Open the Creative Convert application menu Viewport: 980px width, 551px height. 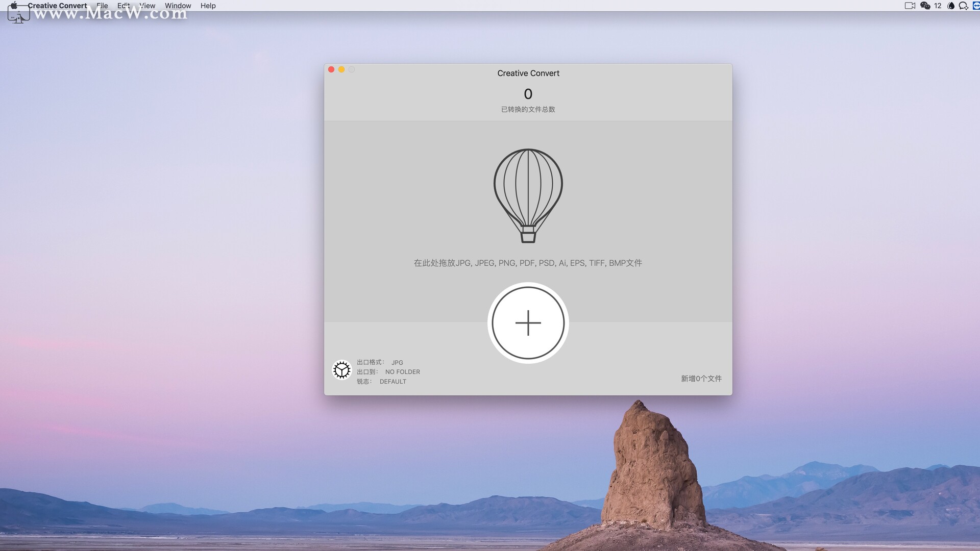[57, 6]
